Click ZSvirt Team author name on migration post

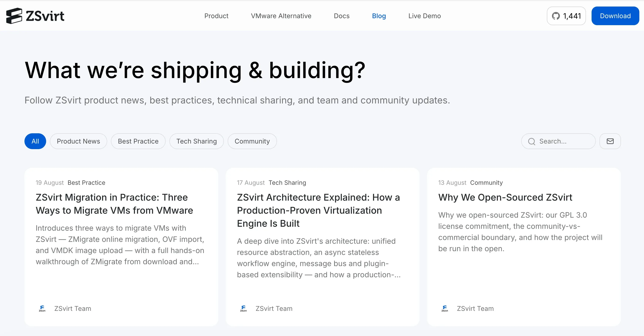[73, 309]
